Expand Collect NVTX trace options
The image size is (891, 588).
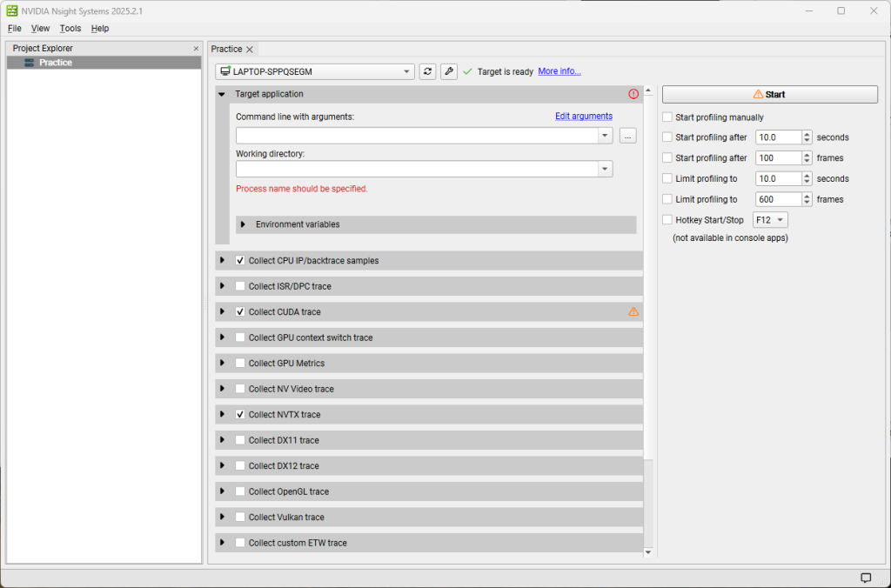click(222, 414)
